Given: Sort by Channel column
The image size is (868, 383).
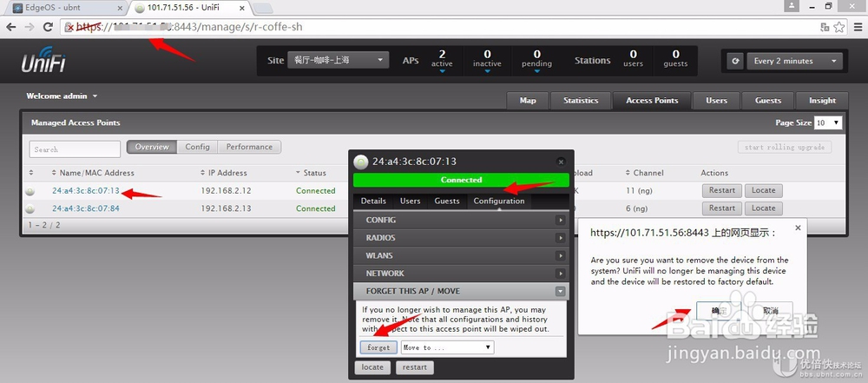Looking at the screenshot, I should click(x=644, y=173).
